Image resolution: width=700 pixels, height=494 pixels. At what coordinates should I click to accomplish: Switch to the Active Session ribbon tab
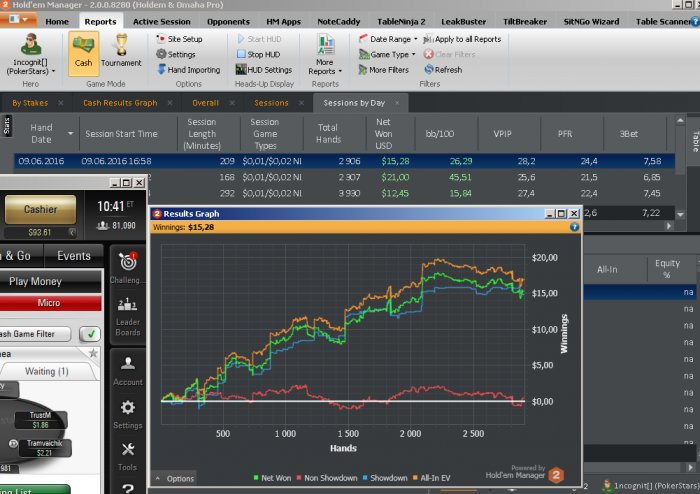[x=161, y=21]
